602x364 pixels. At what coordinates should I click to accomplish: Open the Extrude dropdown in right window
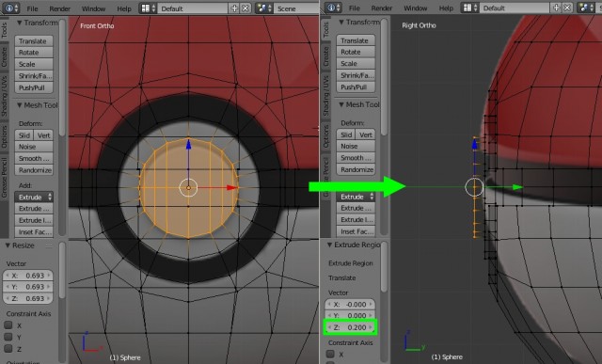[356, 197]
